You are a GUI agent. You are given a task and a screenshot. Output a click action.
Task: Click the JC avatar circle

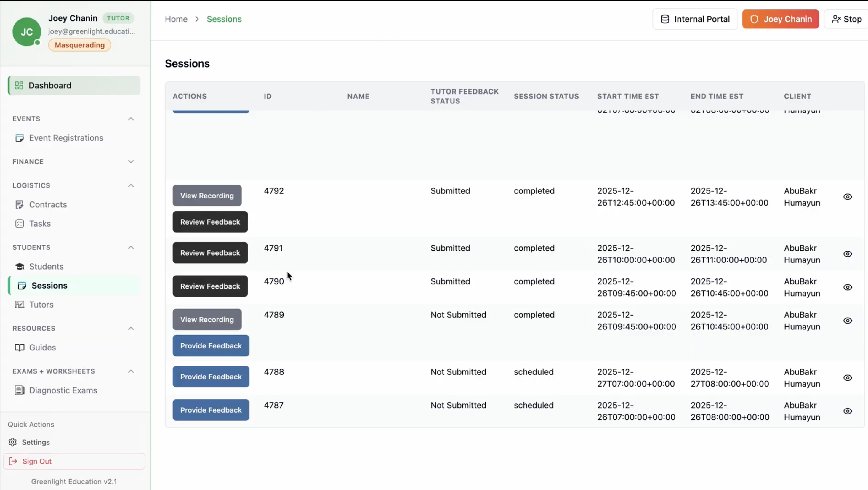27,32
